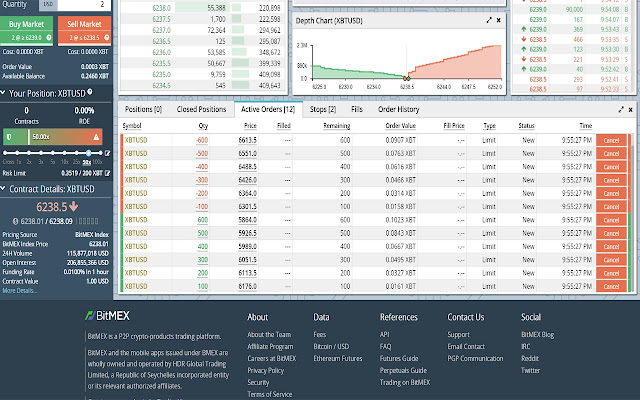Open Trading on BitMEX footer link
This screenshot has height=400, width=640.
coord(405,382)
